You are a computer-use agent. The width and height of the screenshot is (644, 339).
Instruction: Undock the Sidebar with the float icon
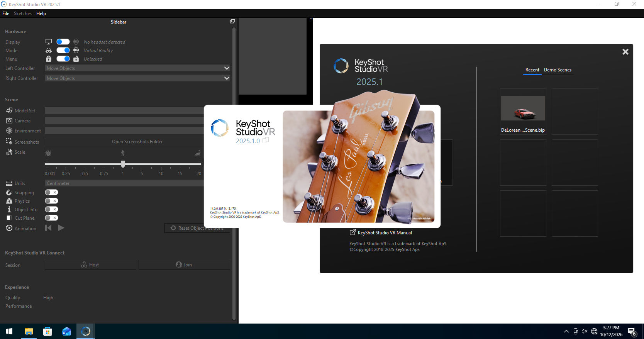pyautogui.click(x=232, y=22)
